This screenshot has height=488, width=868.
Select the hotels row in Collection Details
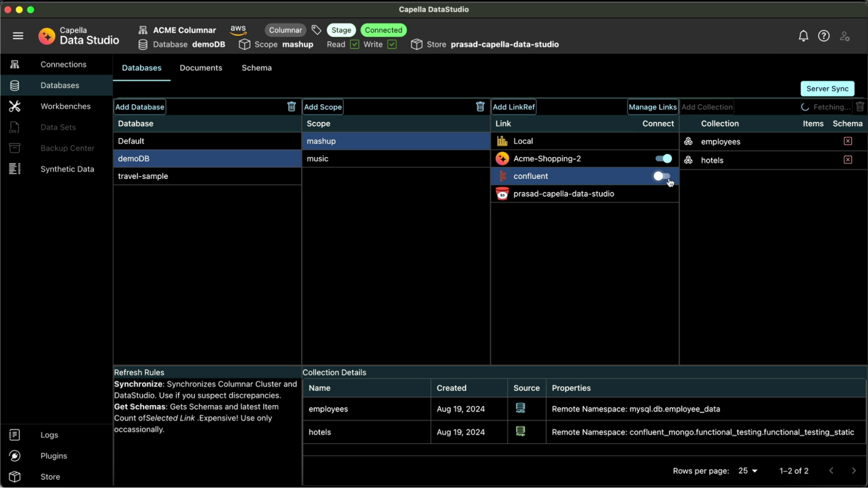(584, 432)
